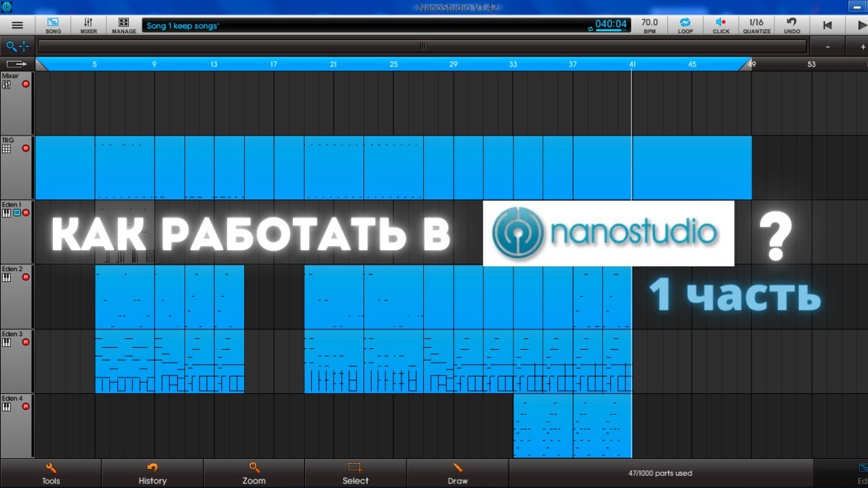
Task: Toggle record arm on Mixer track
Action: (26, 84)
